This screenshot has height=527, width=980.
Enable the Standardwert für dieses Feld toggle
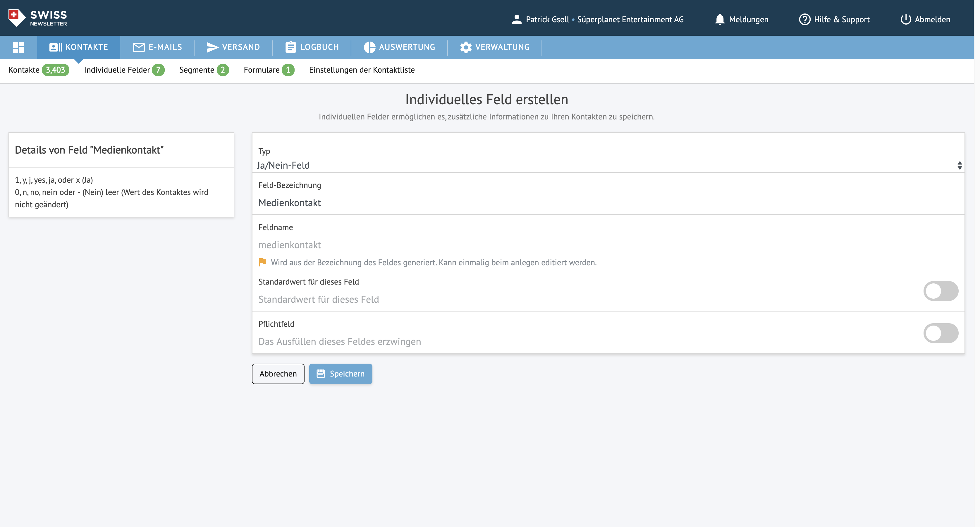pyautogui.click(x=941, y=291)
